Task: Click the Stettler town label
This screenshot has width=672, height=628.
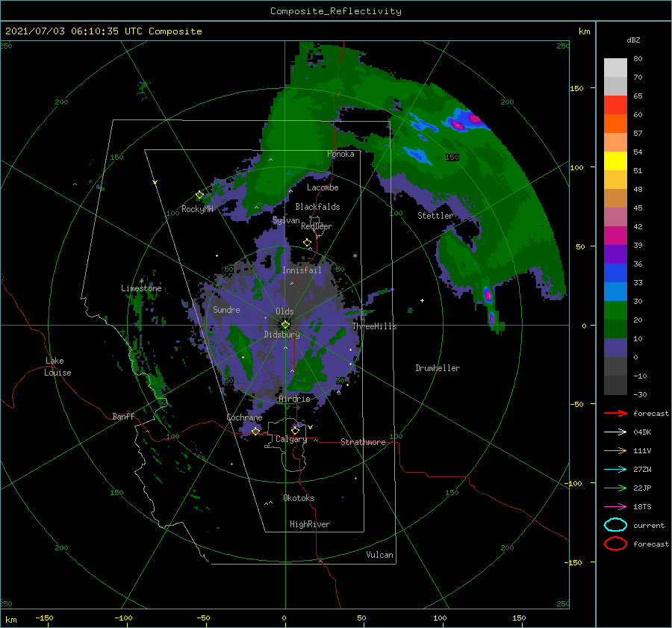Action: point(435,216)
